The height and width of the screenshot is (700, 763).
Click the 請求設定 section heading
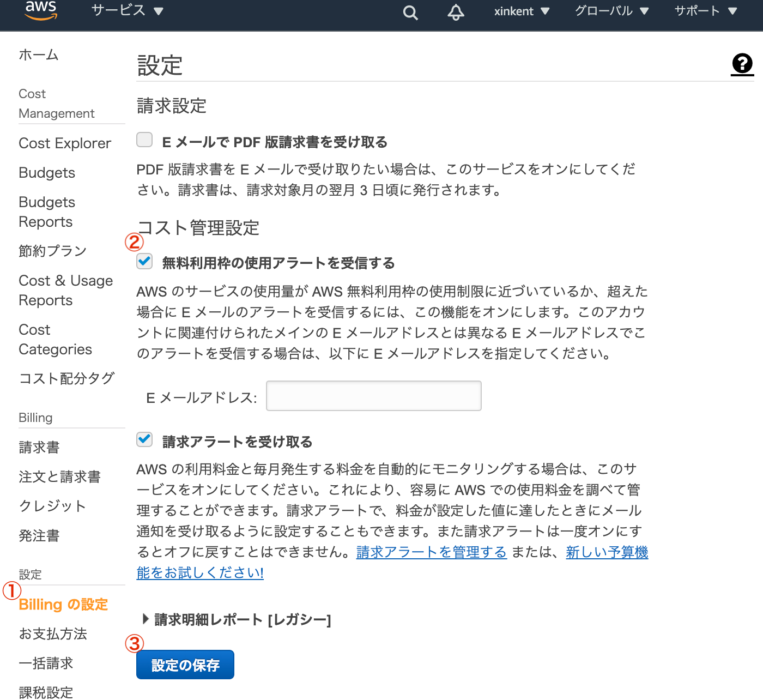point(172,106)
